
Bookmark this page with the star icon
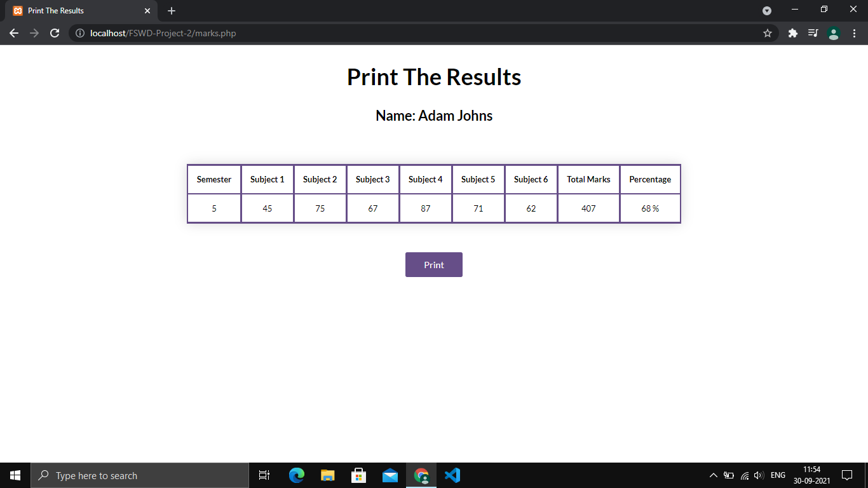pos(768,32)
